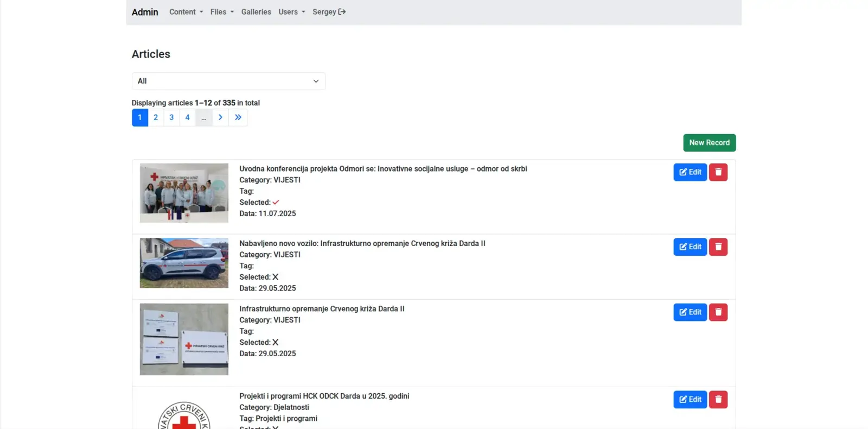The image size is (868, 429).
Task: Create a New Record
Action: (709, 143)
